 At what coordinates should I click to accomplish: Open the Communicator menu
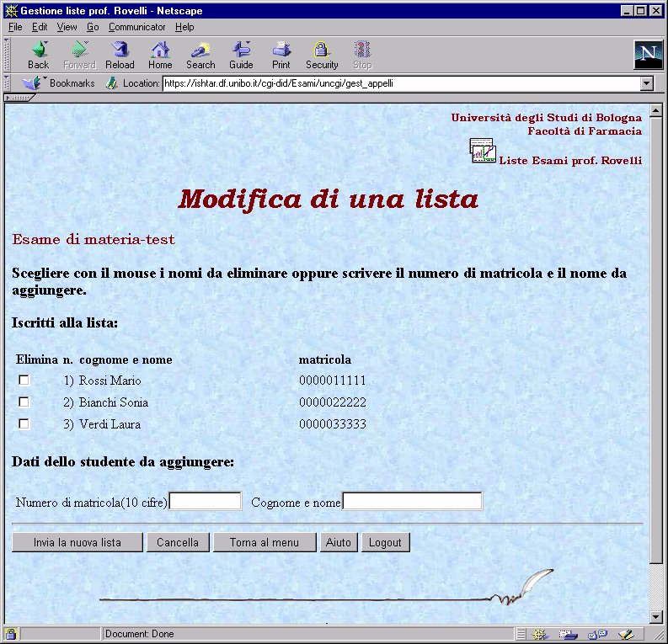[x=136, y=27]
